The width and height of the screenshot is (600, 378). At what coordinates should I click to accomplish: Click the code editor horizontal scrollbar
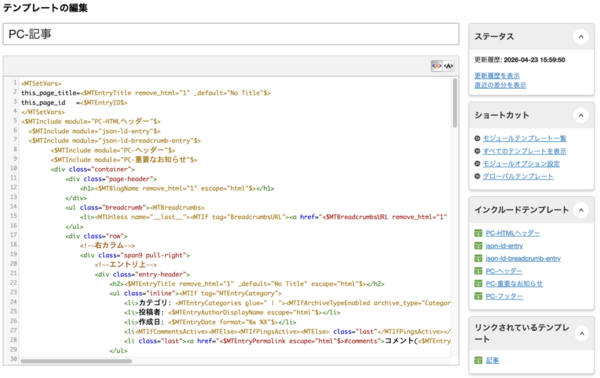pyautogui.click(x=76, y=361)
